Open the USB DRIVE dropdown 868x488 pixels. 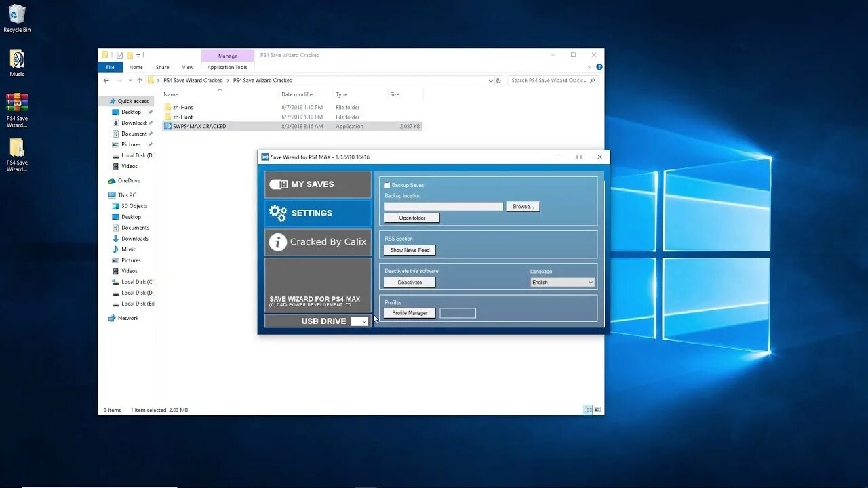pos(359,321)
